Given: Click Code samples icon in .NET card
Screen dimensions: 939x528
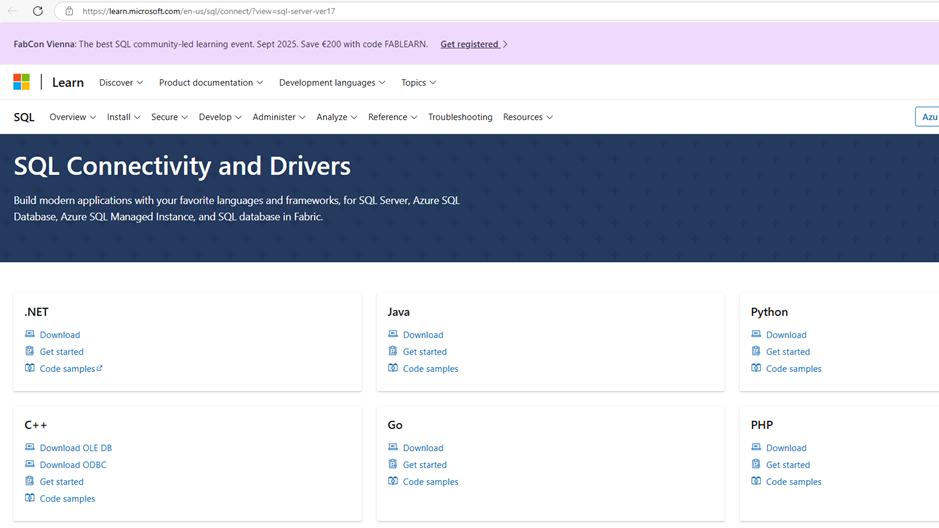Looking at the screenshot, I should (29, 368).
